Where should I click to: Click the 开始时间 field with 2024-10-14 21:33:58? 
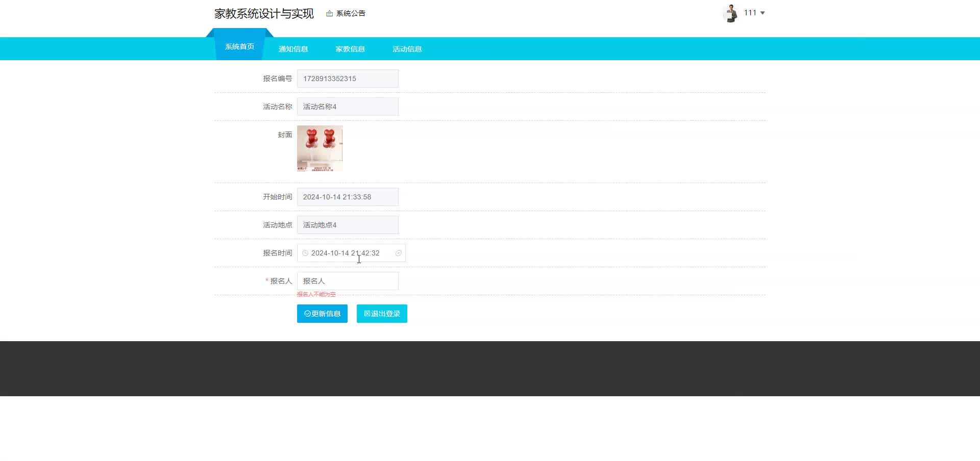[x=348, y=197]
